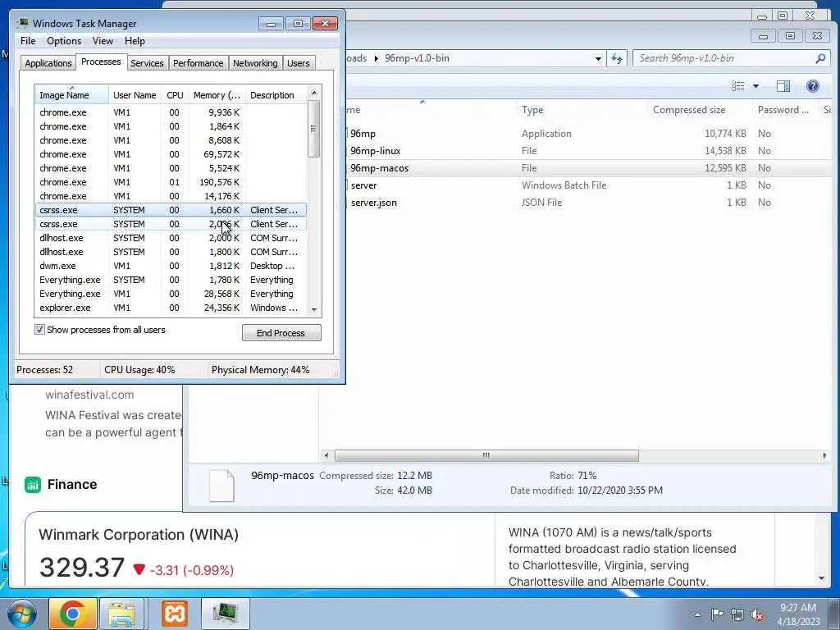Switch to the Users tab
Image resolution: width=840 pixels, height=630 pixels.
[299, 62]
